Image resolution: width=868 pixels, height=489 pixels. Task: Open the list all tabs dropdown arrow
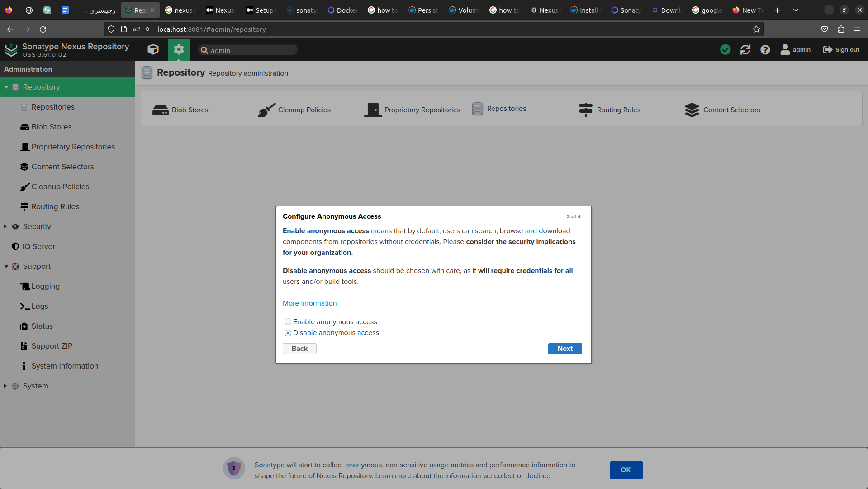pos(796,10)
